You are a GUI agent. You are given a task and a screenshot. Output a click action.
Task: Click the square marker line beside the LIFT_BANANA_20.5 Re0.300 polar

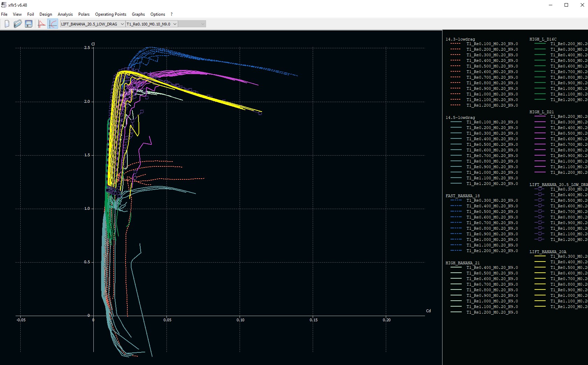540,189
